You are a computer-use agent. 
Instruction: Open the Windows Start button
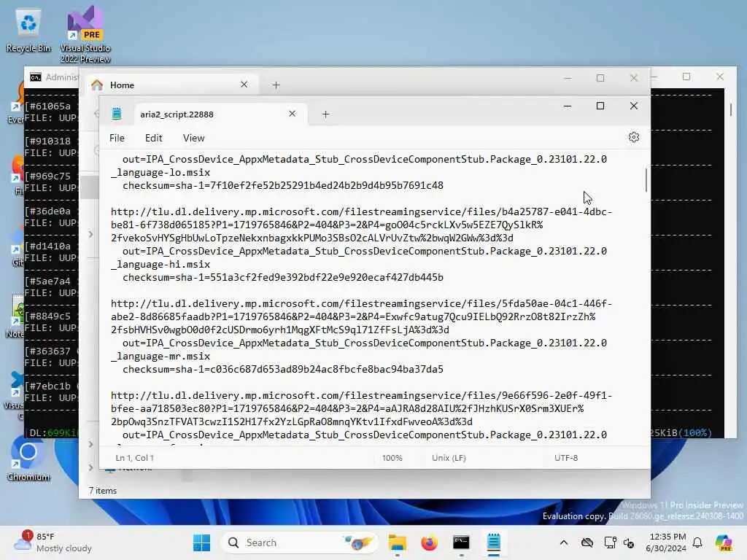coord(201,542)
